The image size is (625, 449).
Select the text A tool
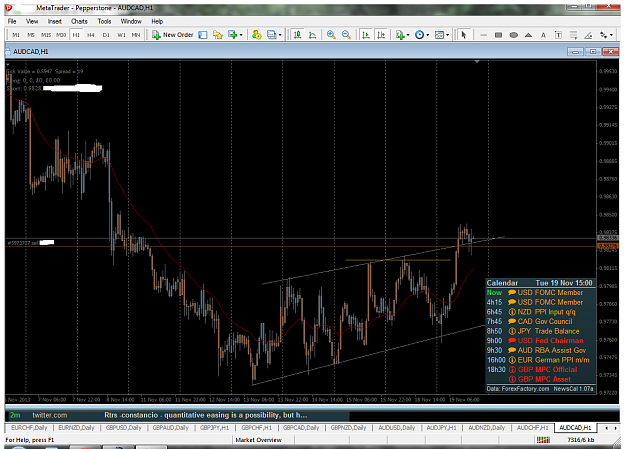543,35
